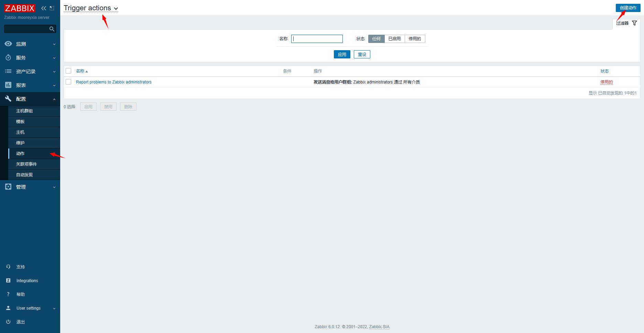
Task: Open the Trigger actions dropdown
Action: coord(91,8)
